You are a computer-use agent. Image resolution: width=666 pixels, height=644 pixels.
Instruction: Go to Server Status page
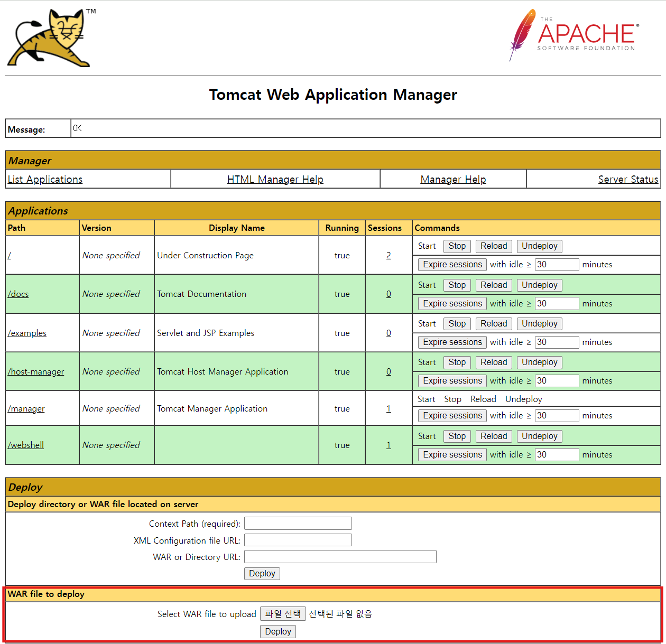click(x=628, y=179)
